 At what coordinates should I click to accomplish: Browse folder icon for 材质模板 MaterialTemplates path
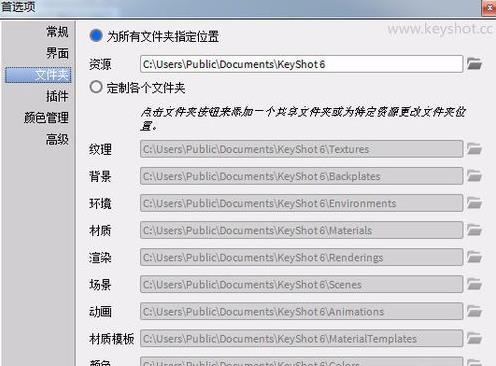coord(474,338)
